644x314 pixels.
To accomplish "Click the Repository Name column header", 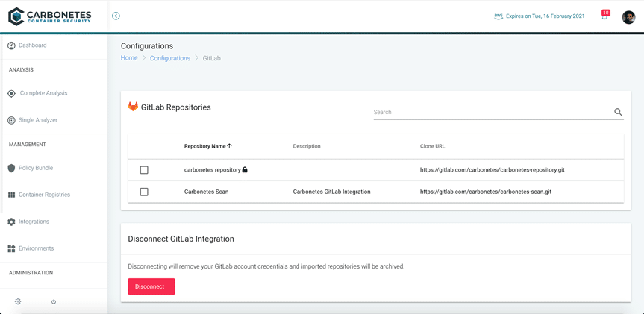I will click(205, 146).
